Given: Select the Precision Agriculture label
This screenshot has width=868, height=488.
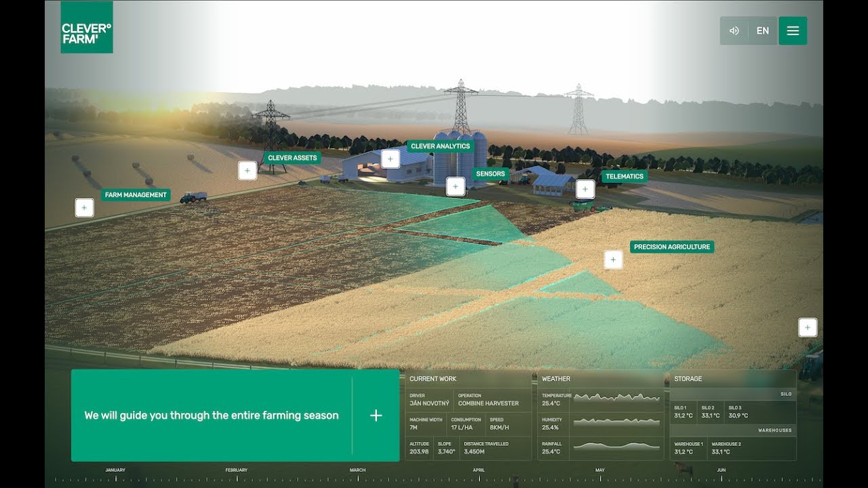Looking at the screenshot, I should click(672, 247).
